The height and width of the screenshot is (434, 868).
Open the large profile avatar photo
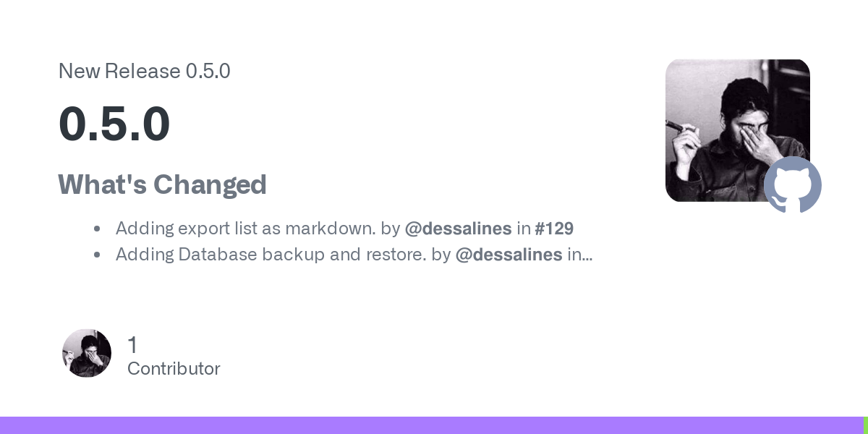point(738,130)
